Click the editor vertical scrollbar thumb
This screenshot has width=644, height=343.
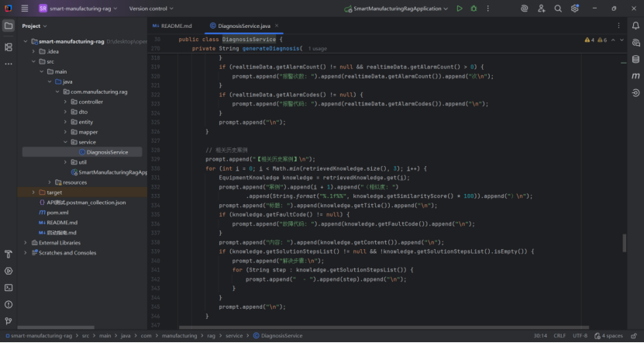[625, 243]
